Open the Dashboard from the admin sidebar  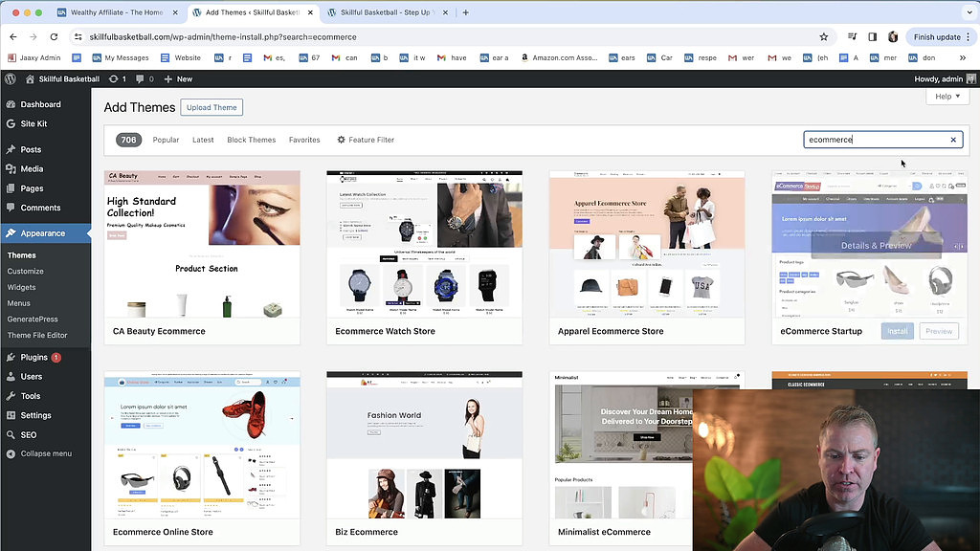click(38, 103)
